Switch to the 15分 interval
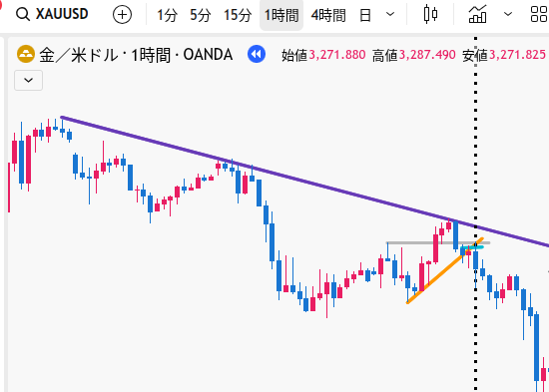The width and height of the screenshot is (549, 392). (x=238, y=15)
